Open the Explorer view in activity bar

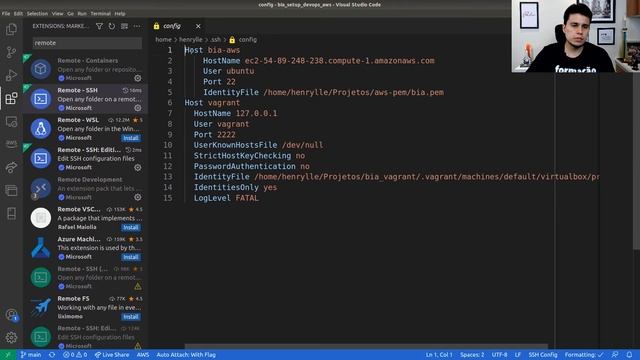click(x=11, y=29)
